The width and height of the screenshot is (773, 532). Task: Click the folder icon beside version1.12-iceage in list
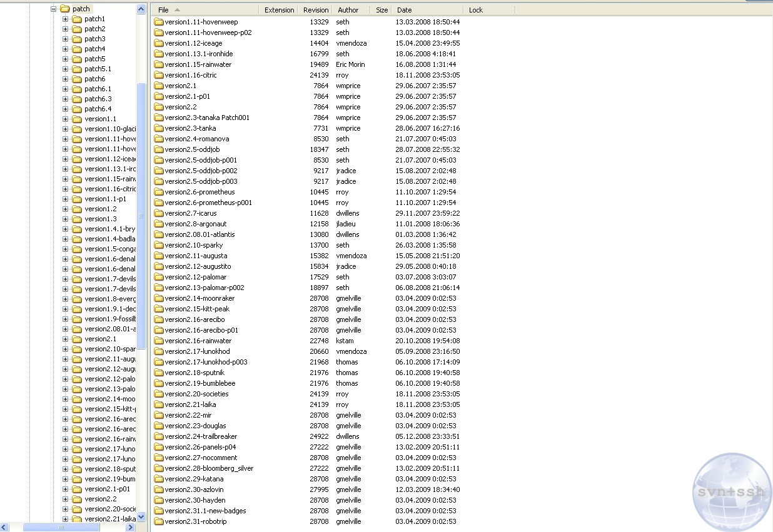pyautogui.click(x=159, y=43)
